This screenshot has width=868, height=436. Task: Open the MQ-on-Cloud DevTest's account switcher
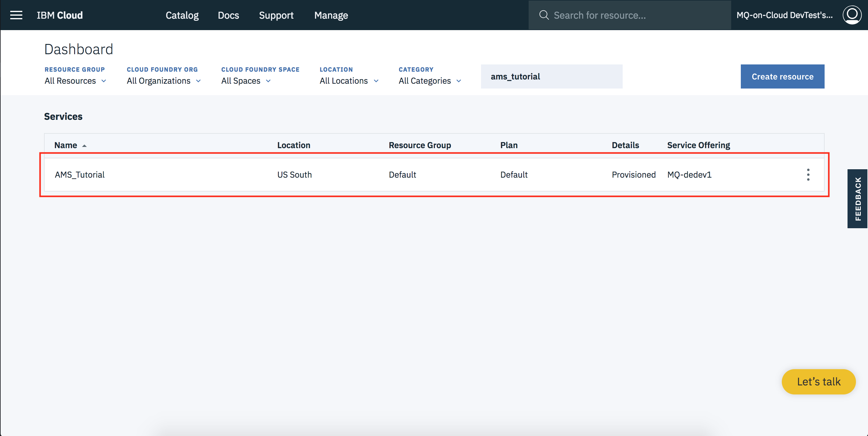tap(784, 15)
